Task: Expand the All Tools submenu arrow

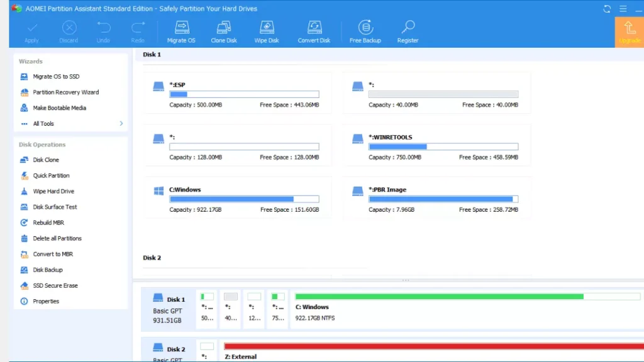Action: (x=121, y=124)
